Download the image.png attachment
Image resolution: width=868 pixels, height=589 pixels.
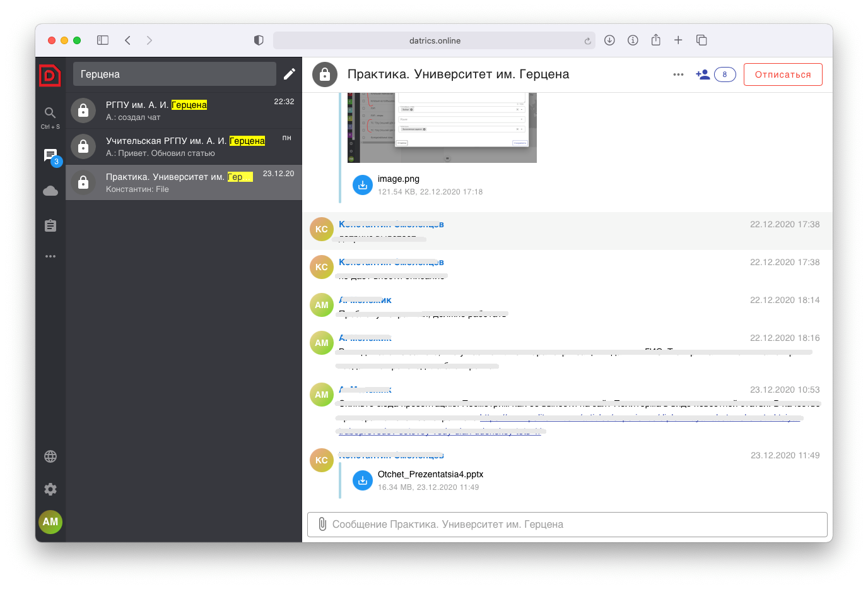363,185
